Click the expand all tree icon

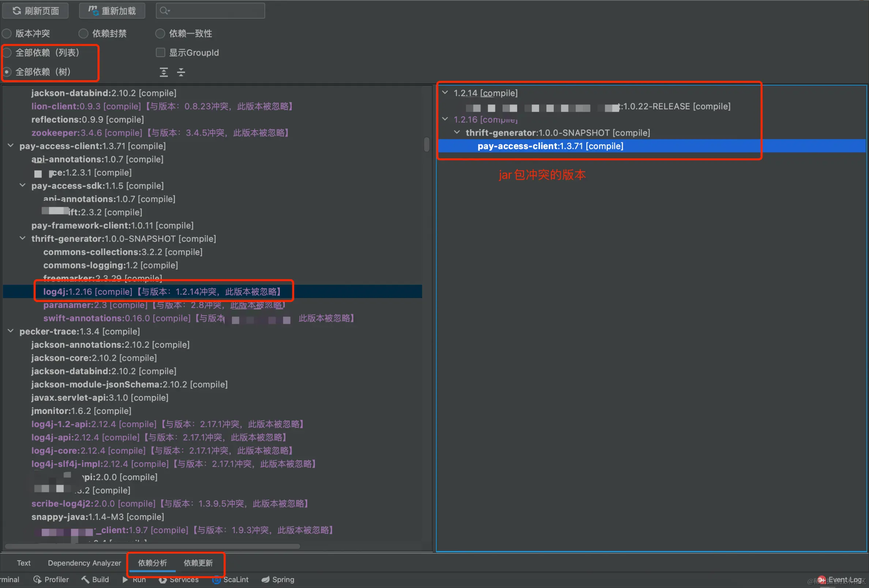[x=164, y=72]
